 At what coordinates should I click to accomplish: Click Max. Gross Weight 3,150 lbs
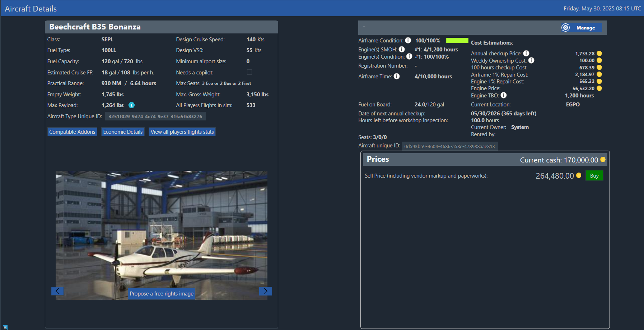tap(257, 95)
